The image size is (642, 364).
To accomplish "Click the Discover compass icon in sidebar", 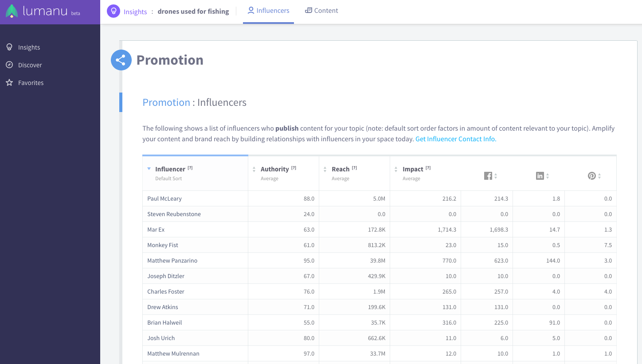I will pos(9,65).
